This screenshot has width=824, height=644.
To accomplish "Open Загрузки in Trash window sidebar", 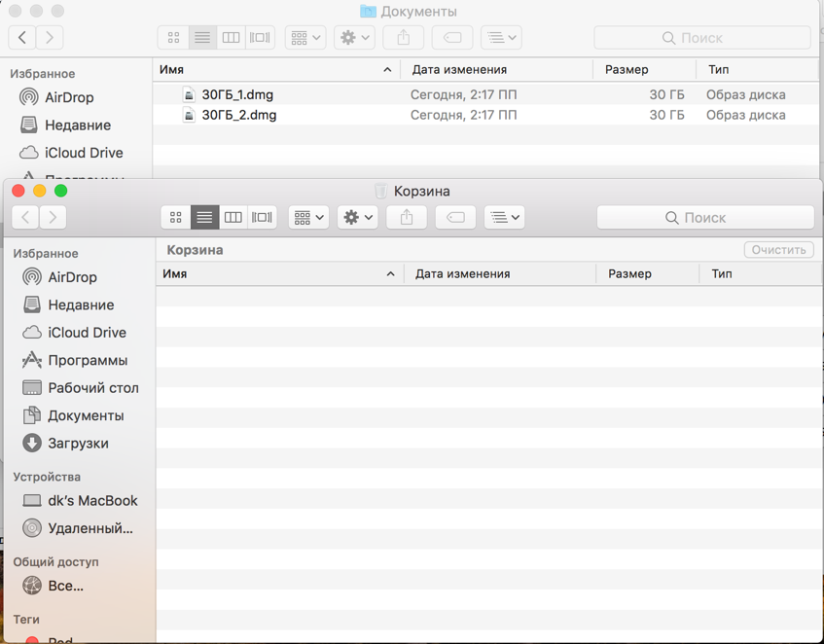I will click(78, 444).
